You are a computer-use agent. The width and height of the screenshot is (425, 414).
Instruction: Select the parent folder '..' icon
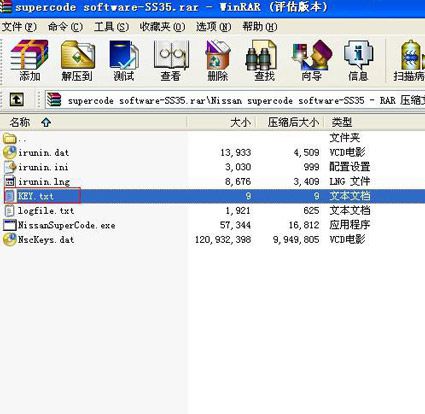click(10, 138)
